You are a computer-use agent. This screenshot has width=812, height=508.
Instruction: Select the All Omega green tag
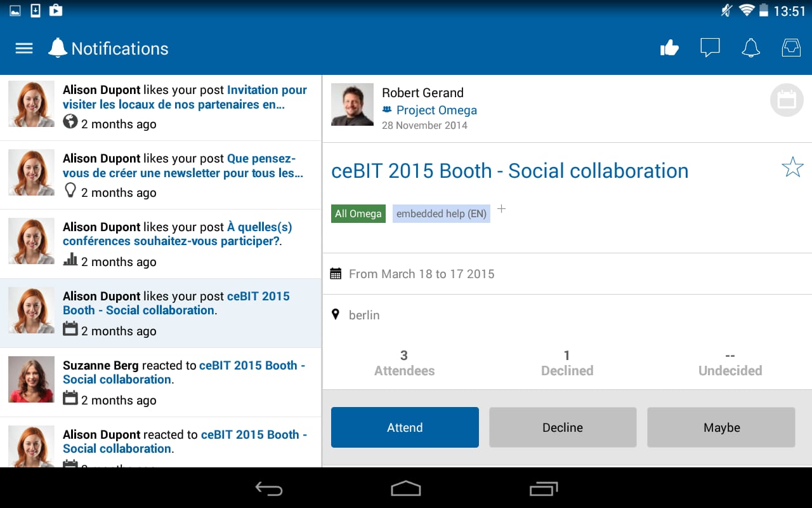click(358, 213)
